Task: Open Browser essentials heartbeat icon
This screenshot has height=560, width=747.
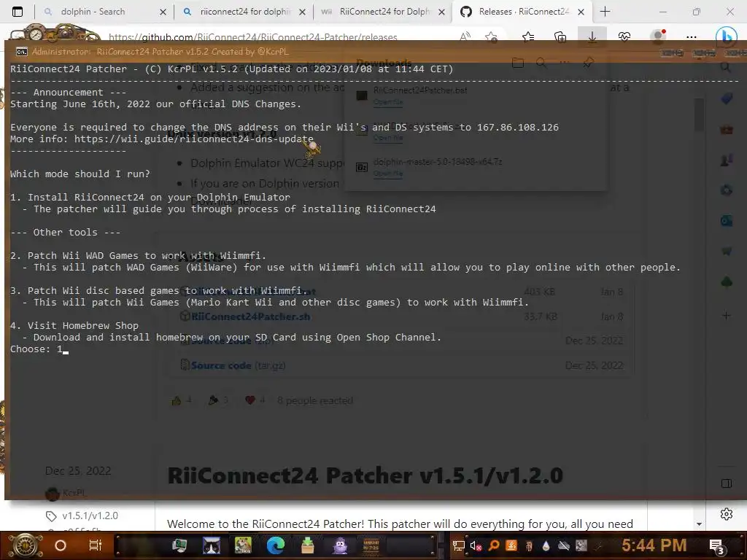Action: pos(624,36)
